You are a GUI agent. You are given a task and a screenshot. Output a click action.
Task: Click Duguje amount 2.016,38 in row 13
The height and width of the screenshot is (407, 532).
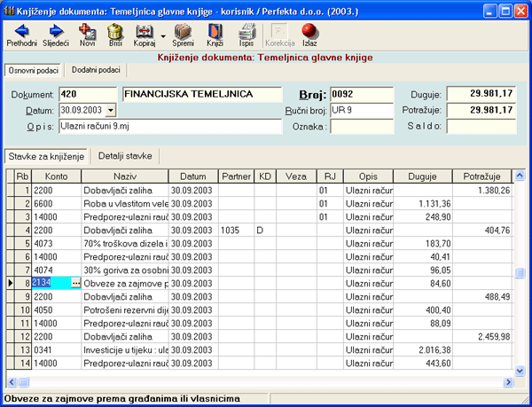pyautogui.click(x=422, y=350)
